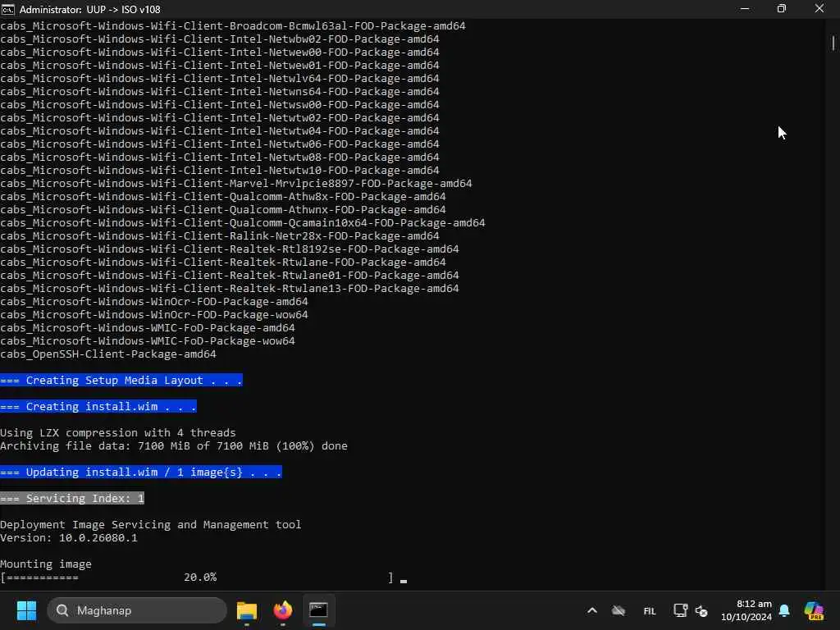Click 'WMIC-FoD-Package-amd64' line
Screen dimensions: 840x630
point(148,328)
